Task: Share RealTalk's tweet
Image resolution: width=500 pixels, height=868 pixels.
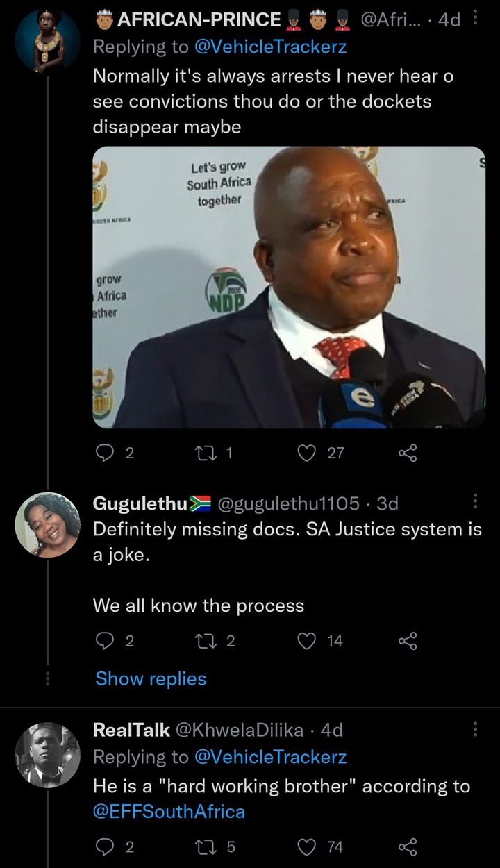Action: click(x=408, y=846)
